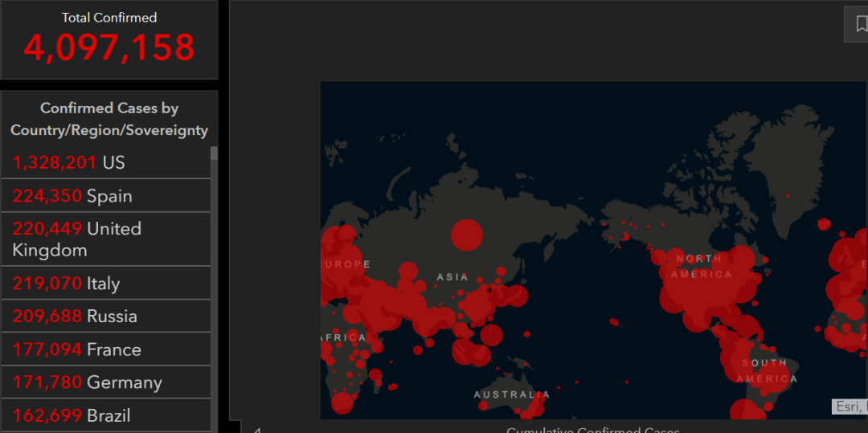Click the ASIA map label

tap(452, 277)
